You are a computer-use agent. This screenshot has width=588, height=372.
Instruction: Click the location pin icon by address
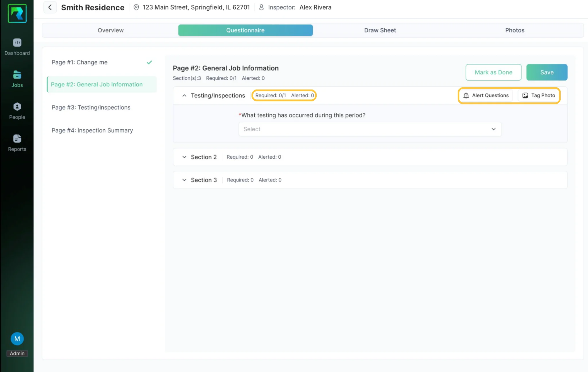pyautogui.click(x=136, y=7)
